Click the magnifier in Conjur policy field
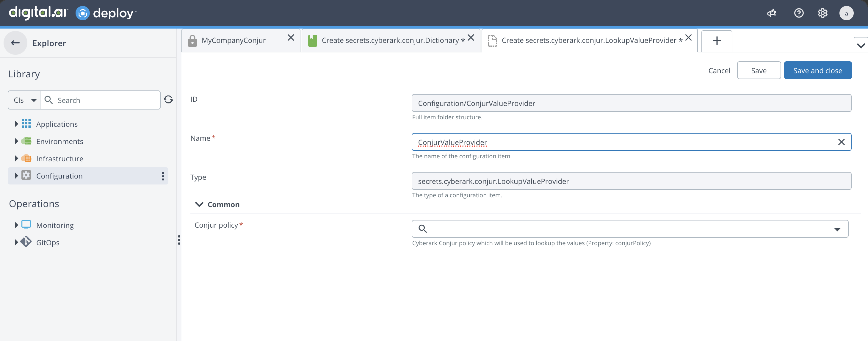Screen dimensions: 868x341 (422, 229)
